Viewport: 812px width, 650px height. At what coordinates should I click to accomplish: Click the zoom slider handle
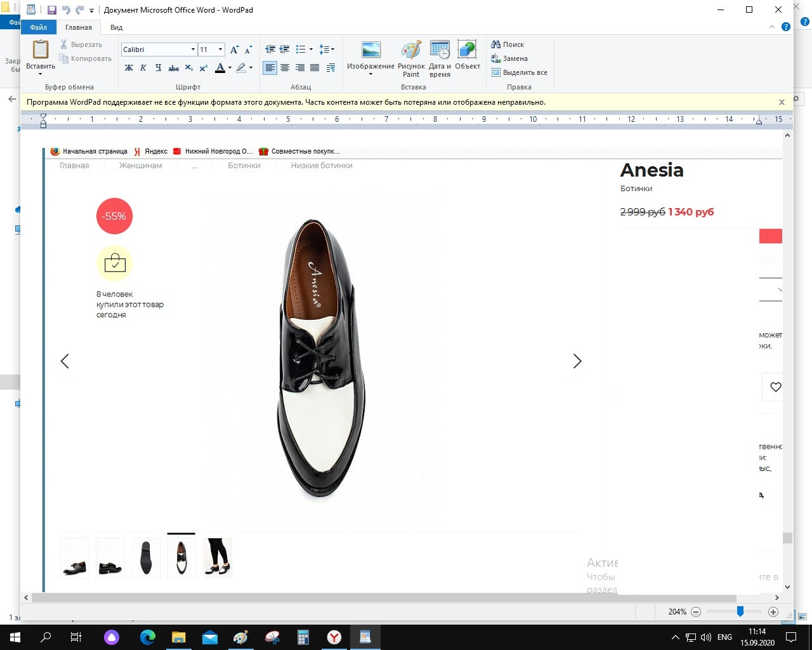[740, 611]
